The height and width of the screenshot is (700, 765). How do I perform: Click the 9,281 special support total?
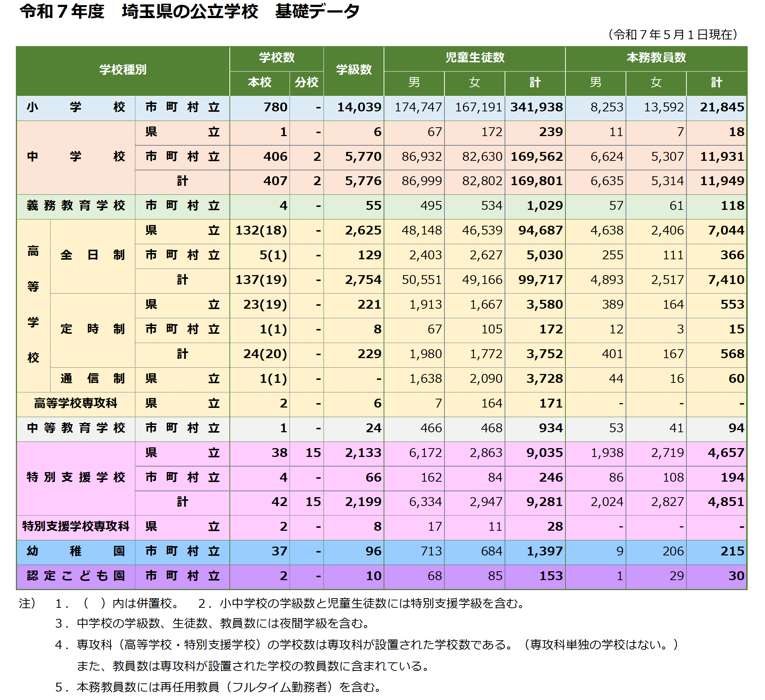[535, 502]
